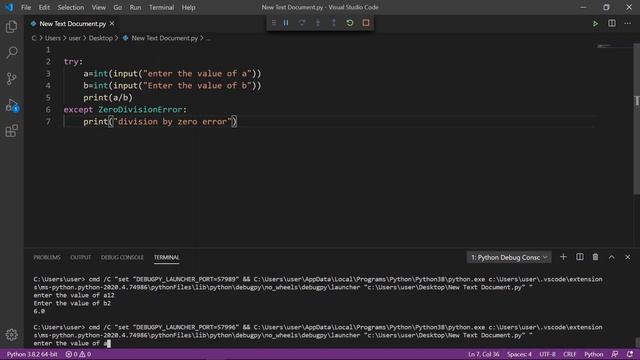Switch to the Debug Console tab
This screenshot has height=360, width=640.
(x=122, y=257)
